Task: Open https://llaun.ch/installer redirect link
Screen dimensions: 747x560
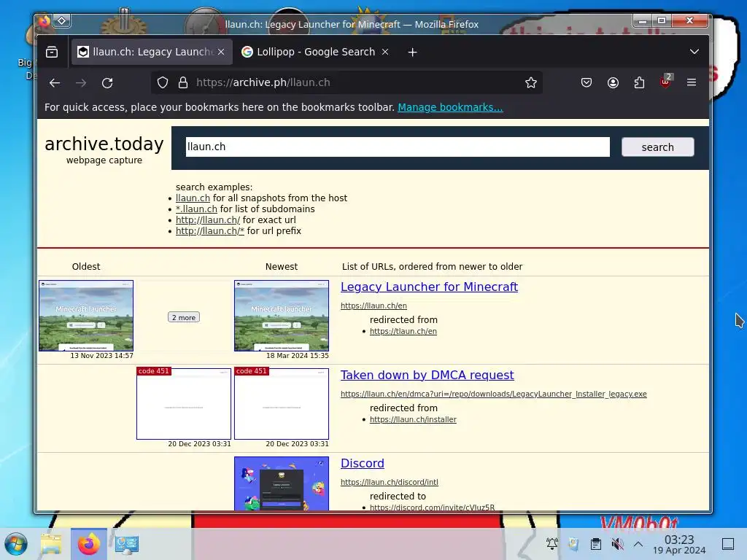Action: [413, 419]
